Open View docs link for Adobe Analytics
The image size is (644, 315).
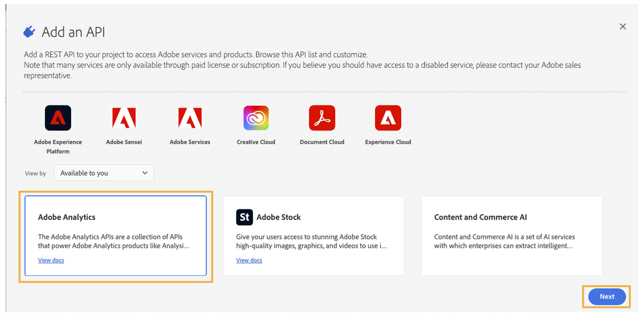[x=51, y=260]
